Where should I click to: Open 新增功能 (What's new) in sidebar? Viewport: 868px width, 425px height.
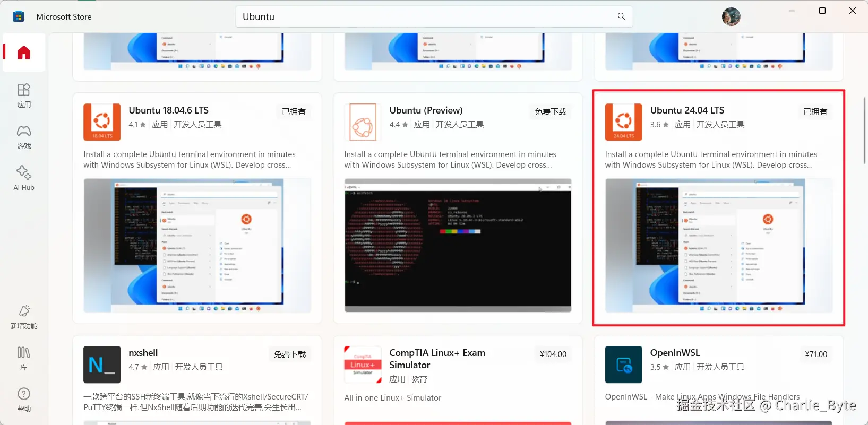coord(24,317)
